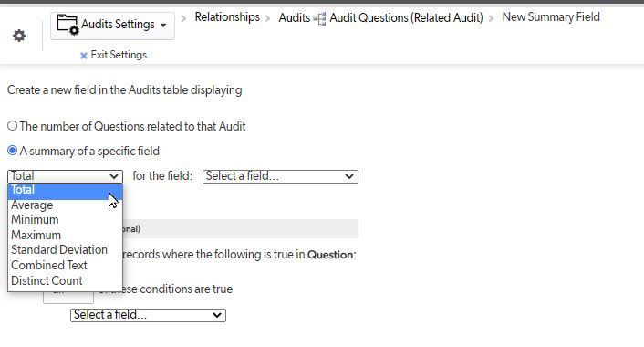Click the settings gear icon
This screenshot has width=644, height=347.
[19, 36]
